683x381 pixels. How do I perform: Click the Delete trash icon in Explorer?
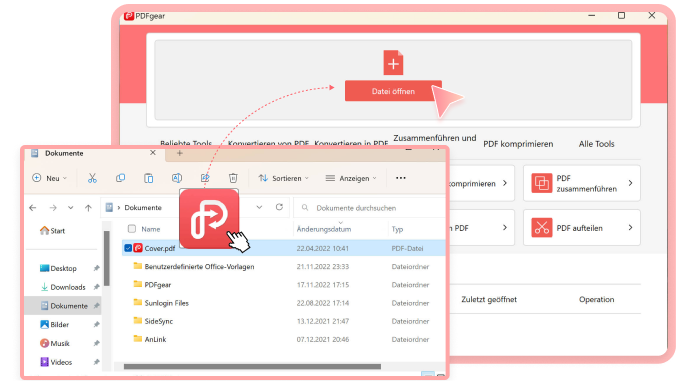point(233,178)
